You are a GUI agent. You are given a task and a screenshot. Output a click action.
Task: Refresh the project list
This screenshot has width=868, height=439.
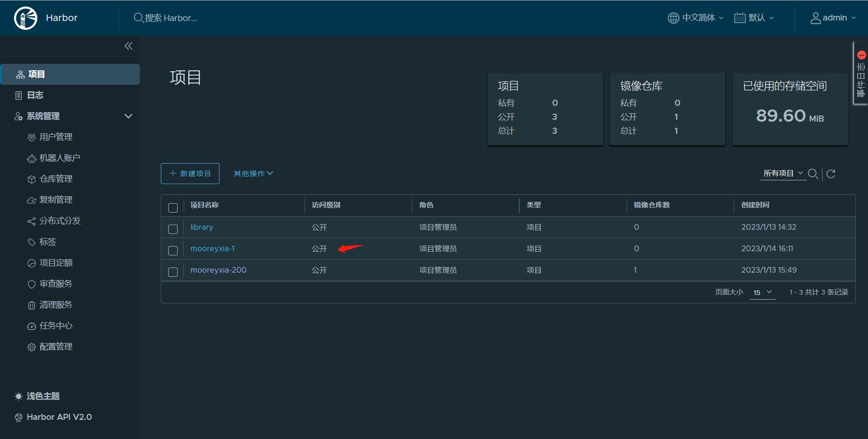(831, 174)
